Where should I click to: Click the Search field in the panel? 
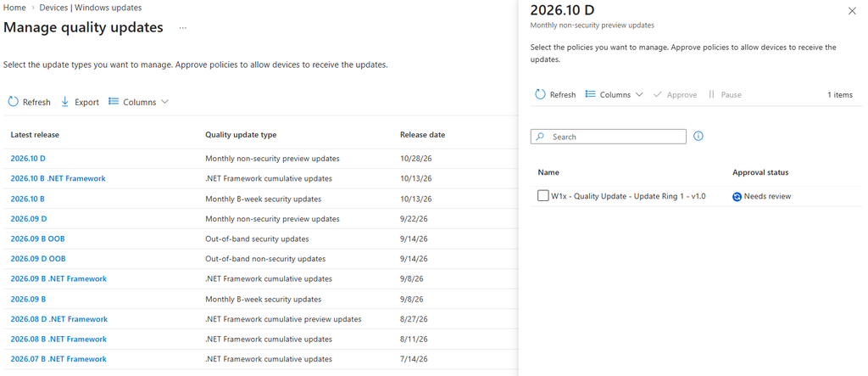[x=609, y=137]
